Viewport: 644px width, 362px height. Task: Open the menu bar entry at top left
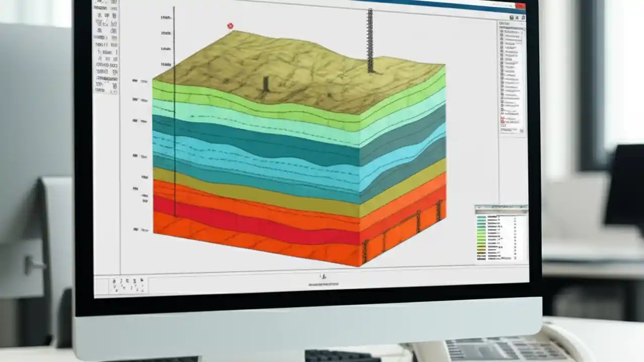pyautogui.click(x=98, y=3)
